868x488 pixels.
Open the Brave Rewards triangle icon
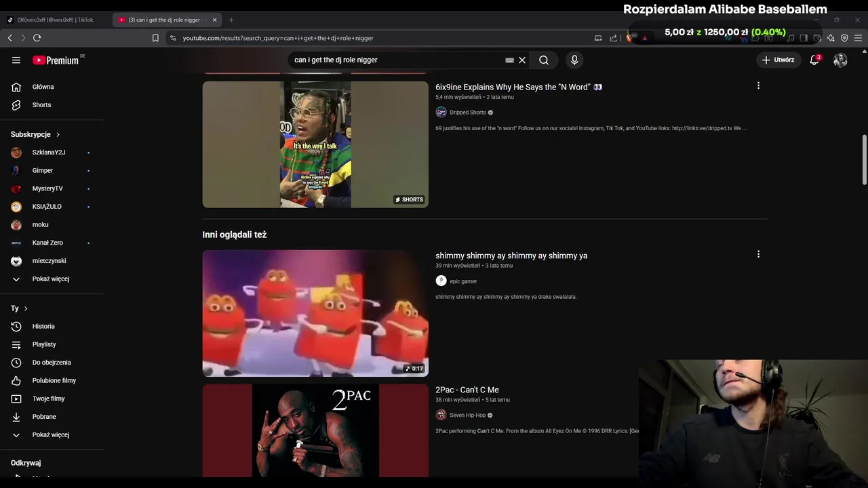tap(645, 38)
